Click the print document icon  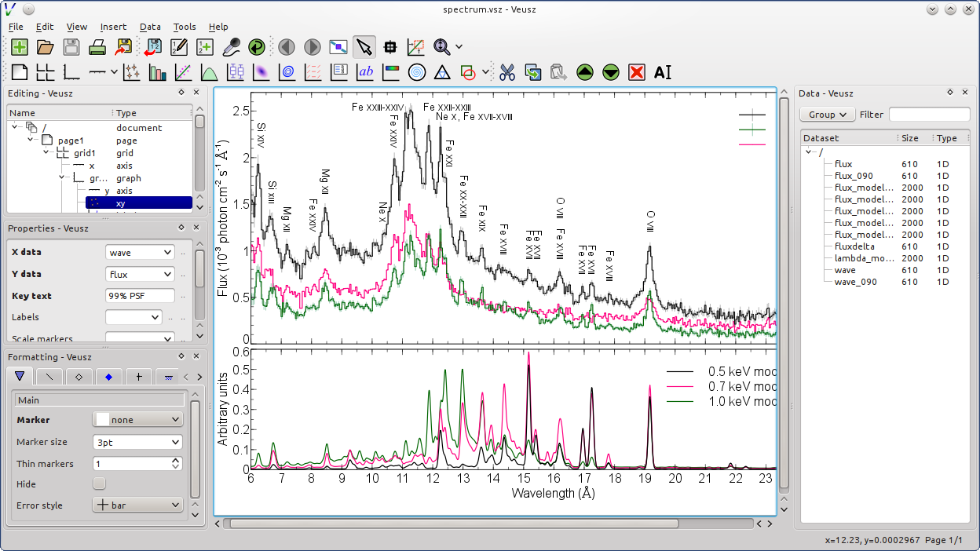[x=97, y=47]
